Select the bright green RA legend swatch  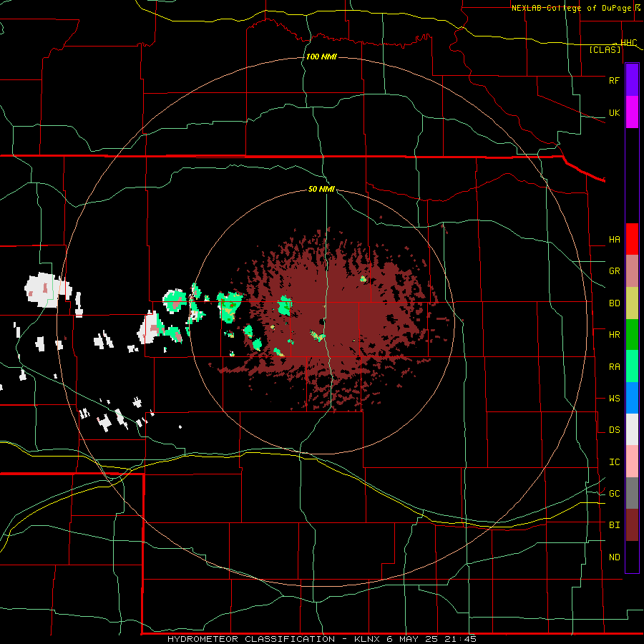[x=632, y=366]
